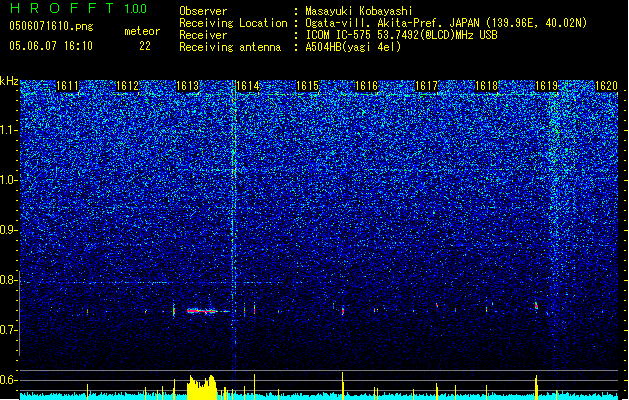Click the 'Observer' field label

(203, 11)
